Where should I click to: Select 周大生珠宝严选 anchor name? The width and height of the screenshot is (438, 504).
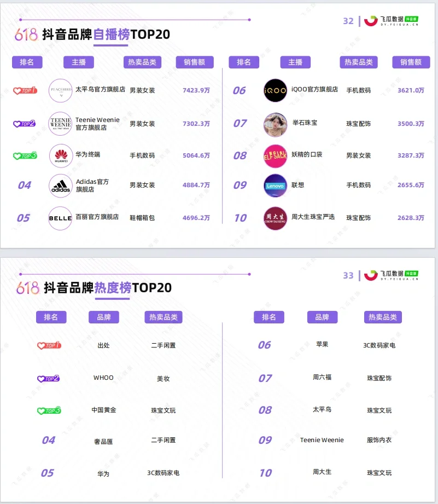[x=313, y=217]
